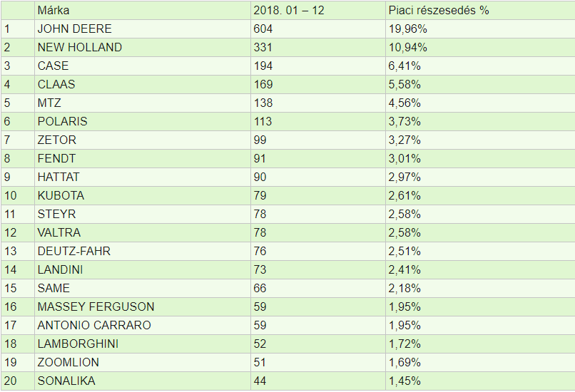Click the DEUTZ-FAHR brand cell
This screenshot has width=575, height=392.
coord(74,252)
